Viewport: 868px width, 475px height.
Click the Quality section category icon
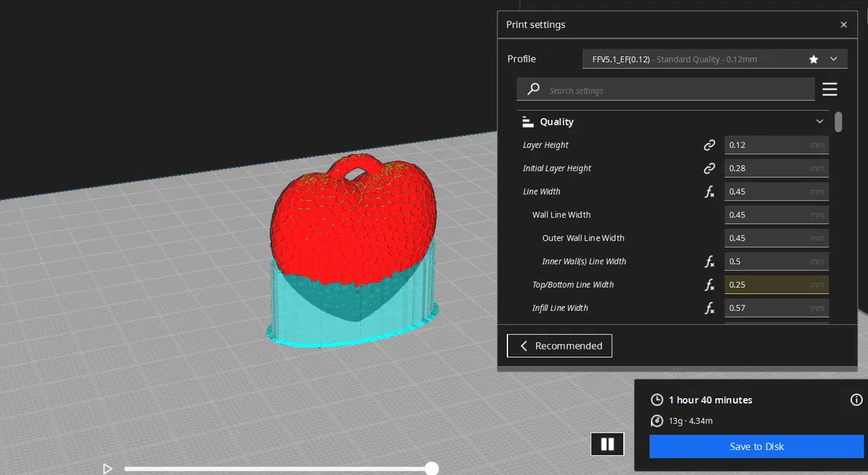pyautogui.click(x=527, y=121)
